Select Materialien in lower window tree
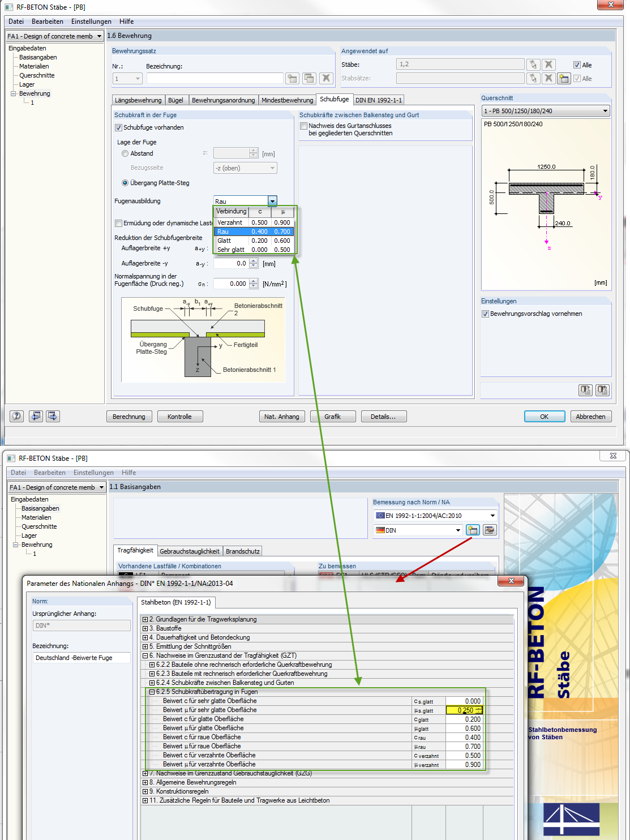 click(36, 517)
